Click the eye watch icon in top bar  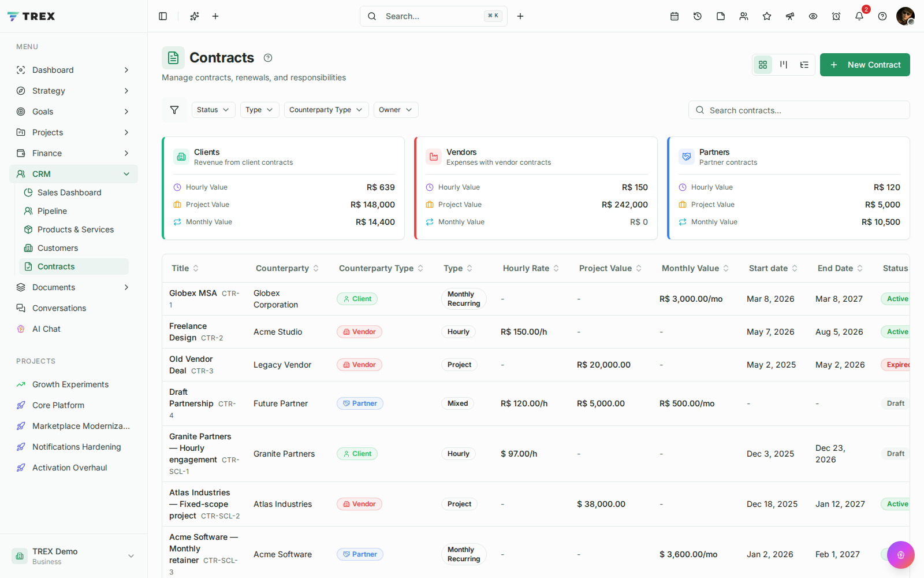click(x=813, y=16)
